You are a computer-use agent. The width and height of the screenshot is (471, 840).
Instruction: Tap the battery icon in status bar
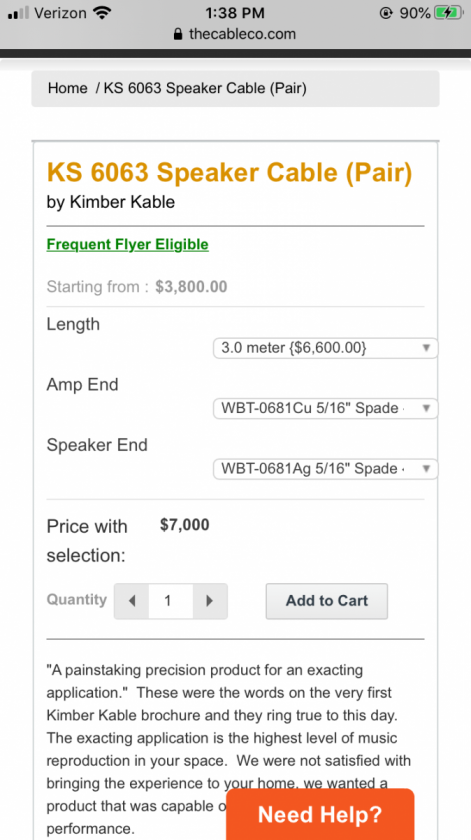click(x=449, y=13)
